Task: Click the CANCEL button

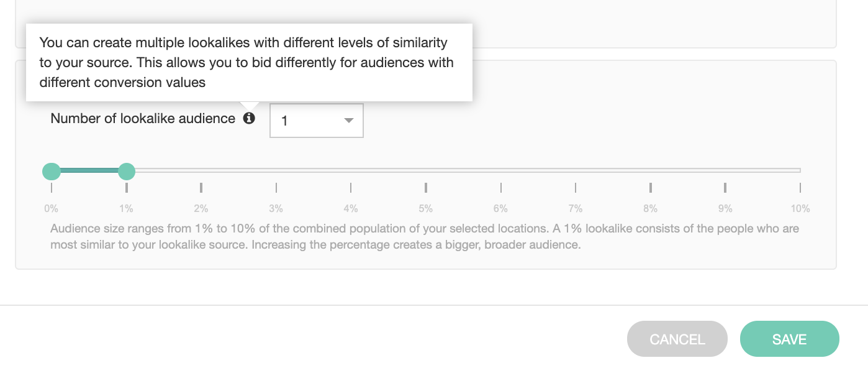Action: point(677,339)
